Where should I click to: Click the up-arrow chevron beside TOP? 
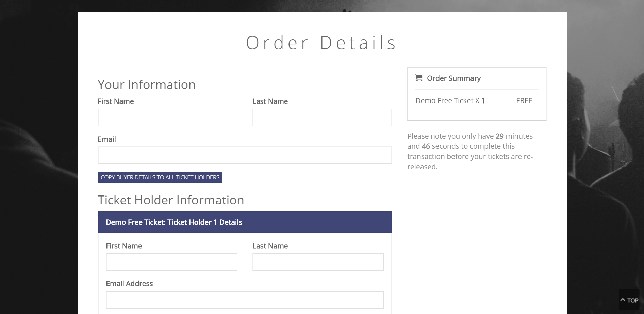(623, 300)
